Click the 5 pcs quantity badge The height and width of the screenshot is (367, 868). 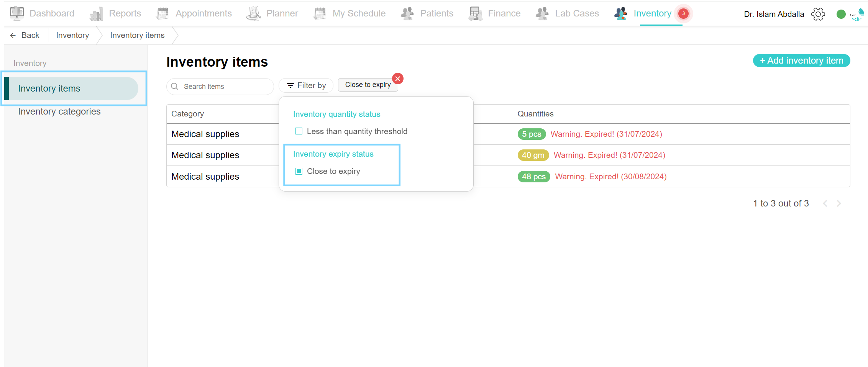click(532, 134)
